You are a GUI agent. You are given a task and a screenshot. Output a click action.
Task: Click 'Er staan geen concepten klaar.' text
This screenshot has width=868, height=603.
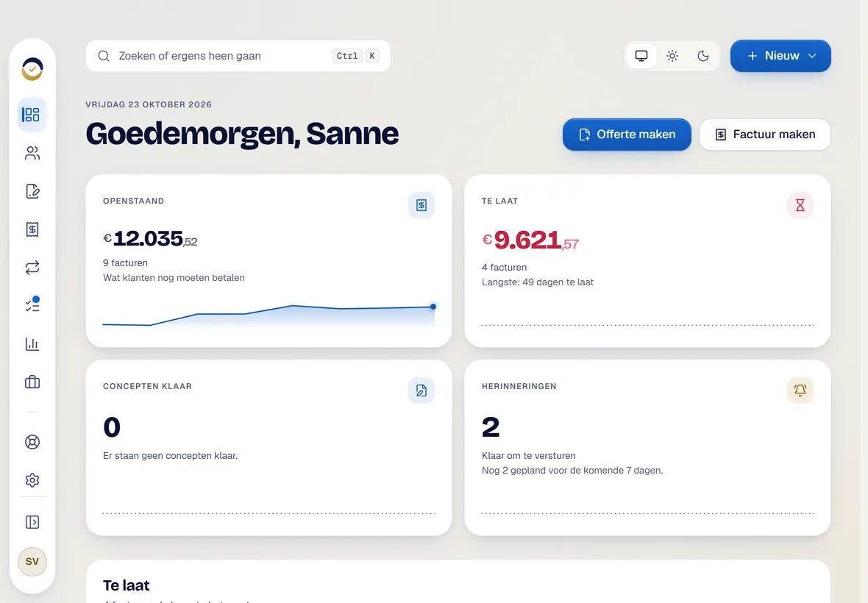(x=170, y=456)
